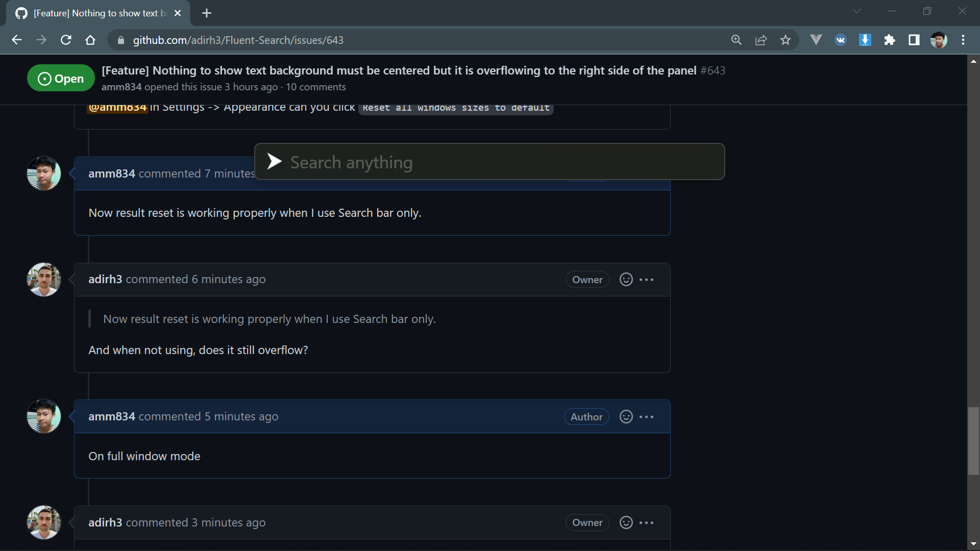Open tab search chevron in title bar
Viewport: 980px width, 551px height.
(x=857, y=11)
